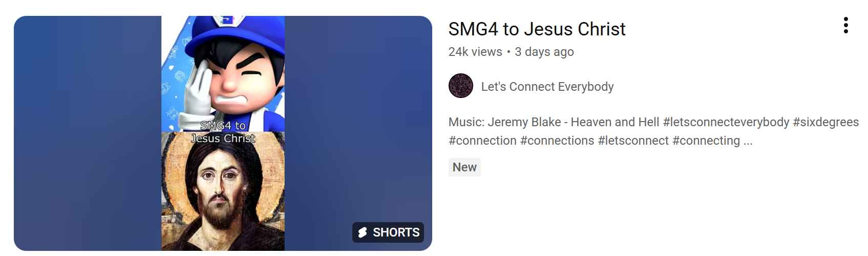This screenshot has width=868, height=256.
Task: Open the three-dot video options menu
Action: click(845, 25)
